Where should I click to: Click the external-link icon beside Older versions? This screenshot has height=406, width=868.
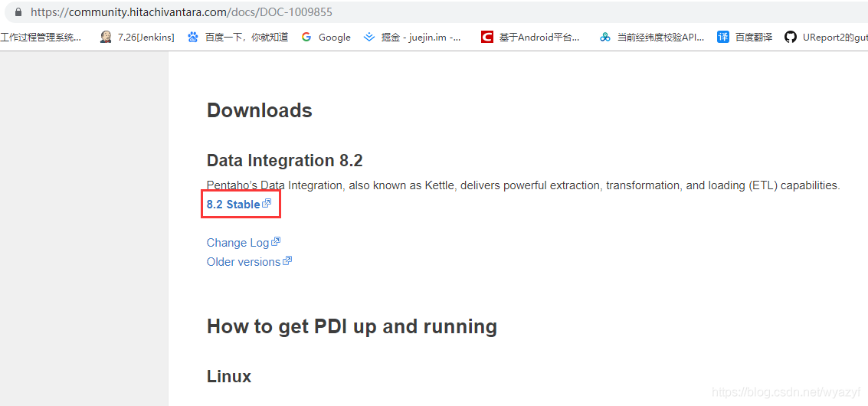pyautogui.click(x=287, y=261)
